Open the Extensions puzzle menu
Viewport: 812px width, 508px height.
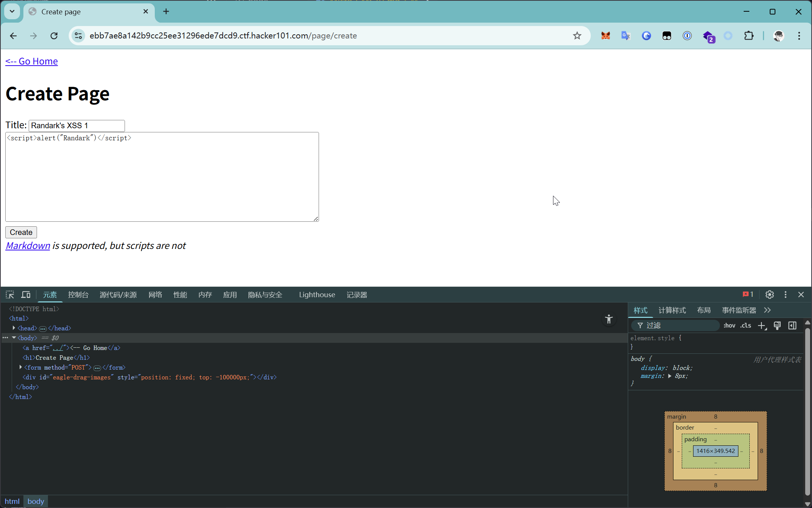pyautogui.click(x=749, y=36)
